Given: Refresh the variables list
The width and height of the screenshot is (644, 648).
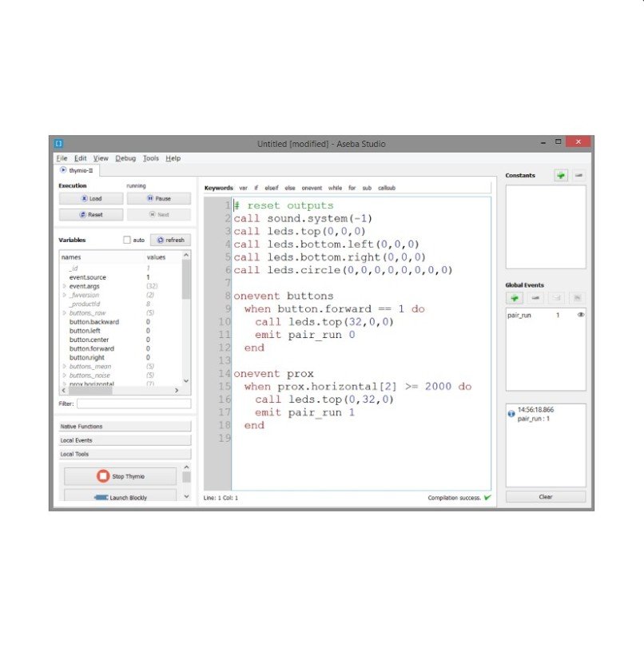Looking at the screenshot, I should (x=170, y=240).
